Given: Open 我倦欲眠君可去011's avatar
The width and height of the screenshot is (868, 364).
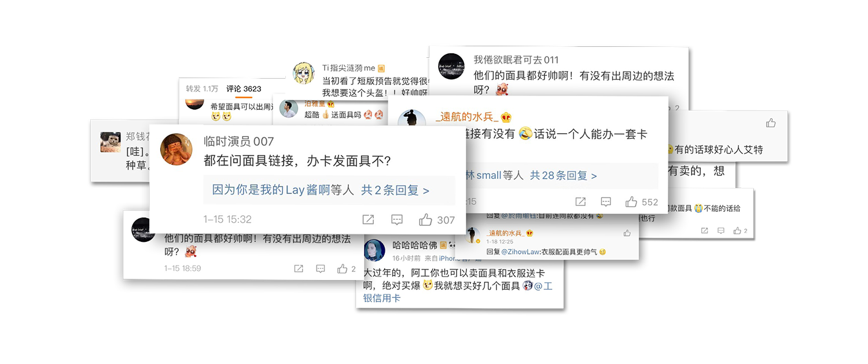Looking at the screenshot, I should (451, 66).
